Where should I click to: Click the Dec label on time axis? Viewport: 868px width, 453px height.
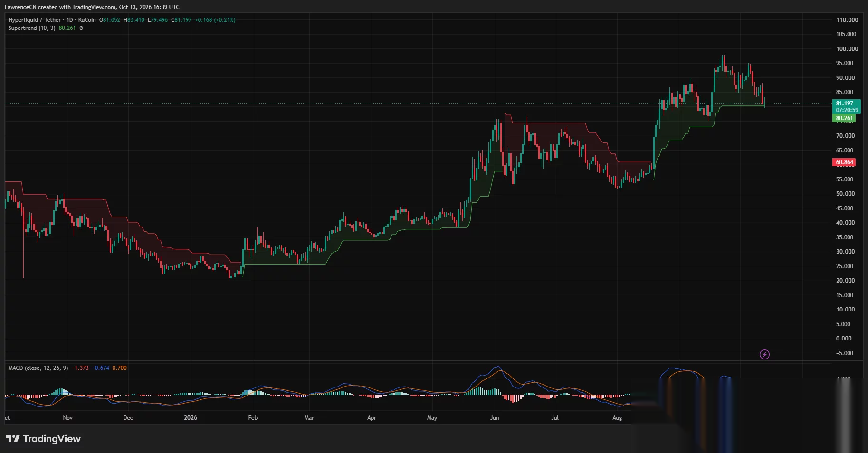click(128, 418)
